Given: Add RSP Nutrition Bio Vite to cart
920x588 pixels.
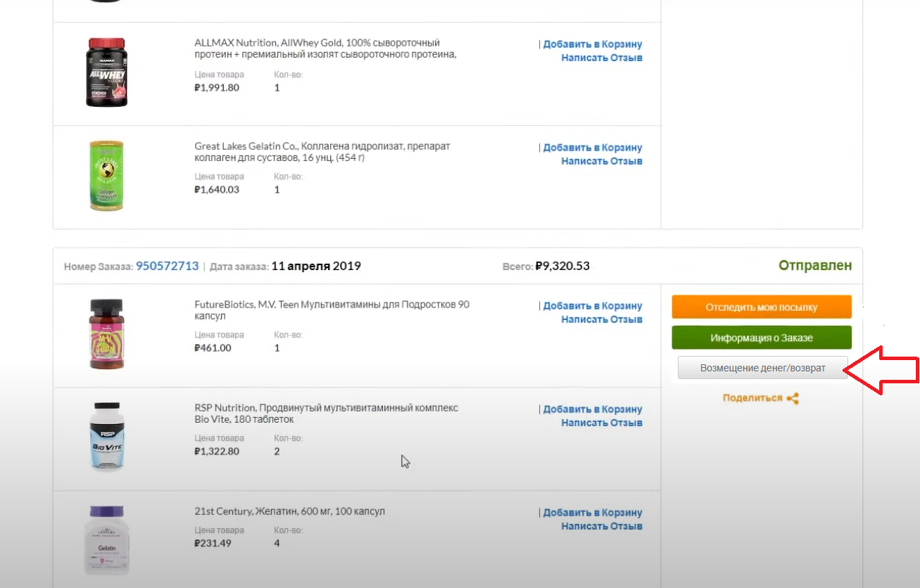Looking at the screenshot, I should tap(593, 409).
